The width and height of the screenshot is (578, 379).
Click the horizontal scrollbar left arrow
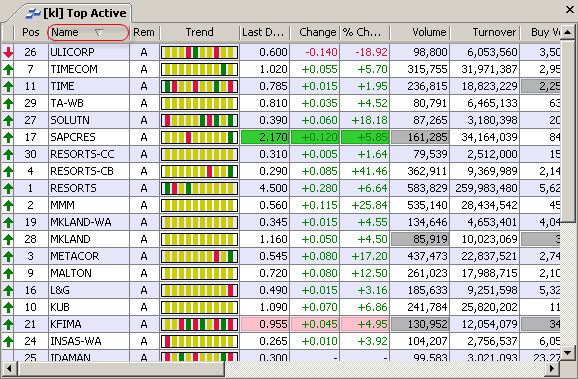click(9, 369)
